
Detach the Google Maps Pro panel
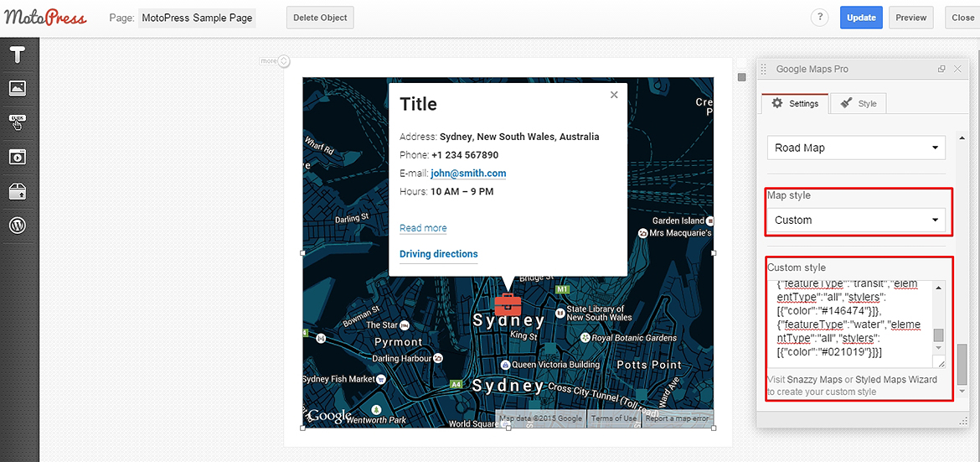(x=941, y=70)
